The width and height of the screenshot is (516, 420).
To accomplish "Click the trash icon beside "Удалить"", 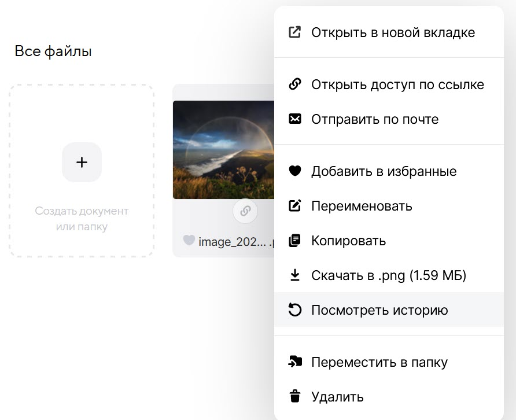I will point(295,397).
